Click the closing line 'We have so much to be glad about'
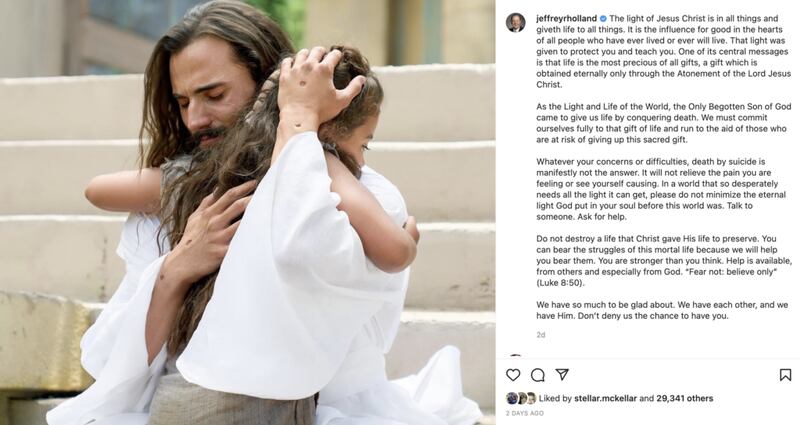 pos(662,310)
